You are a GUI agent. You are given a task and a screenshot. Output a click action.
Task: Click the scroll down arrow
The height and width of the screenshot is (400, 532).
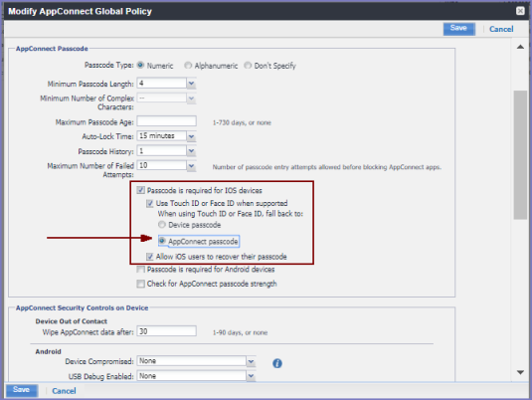click(520, 372)
